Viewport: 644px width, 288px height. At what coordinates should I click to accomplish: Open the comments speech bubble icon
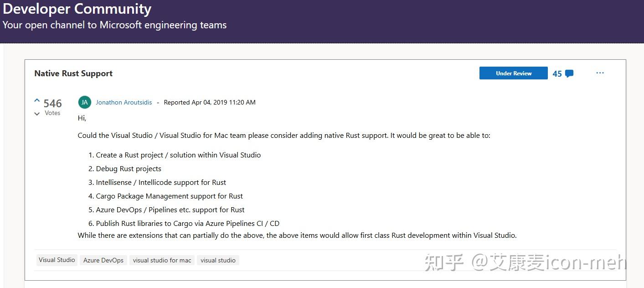[x=569, y=73]
